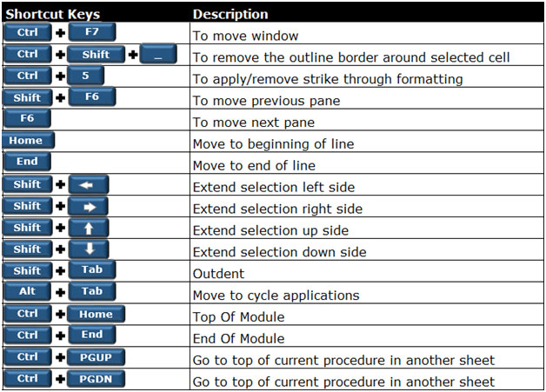
Task: Click the 'To apply/remove strike through formatting' text
Action: pyautogui.click(x=328, y=79)
